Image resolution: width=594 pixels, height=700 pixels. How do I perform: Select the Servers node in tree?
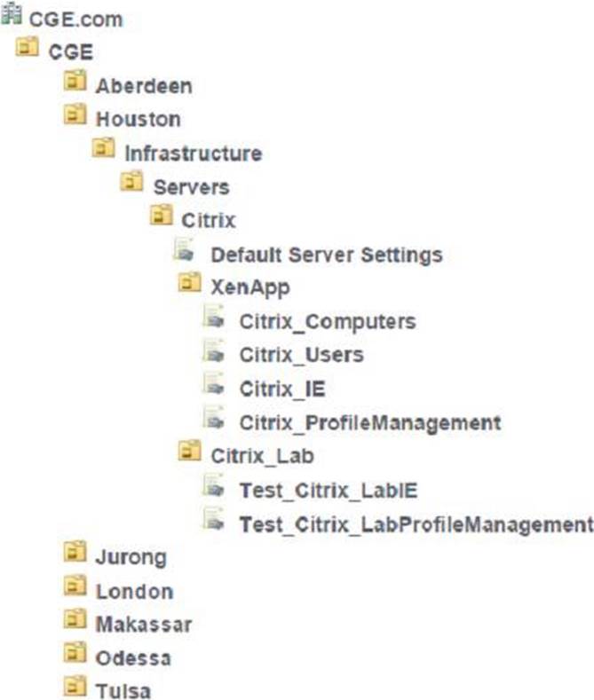tap(191, 187)
